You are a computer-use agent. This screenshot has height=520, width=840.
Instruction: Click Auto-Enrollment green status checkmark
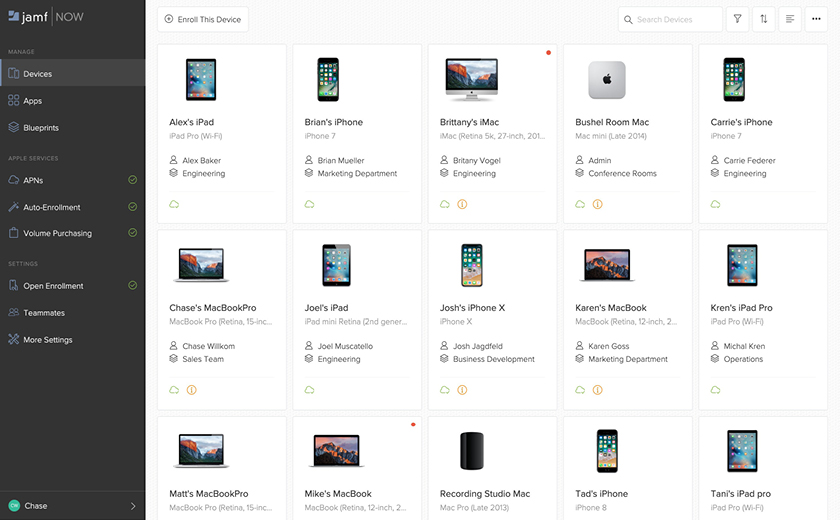click(132, 207)
